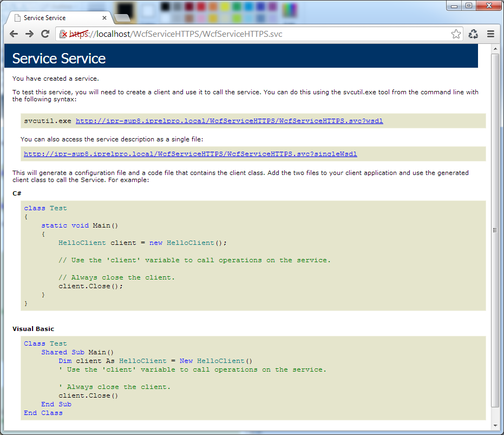Click the scrollbar up arrow

[495, 49]
